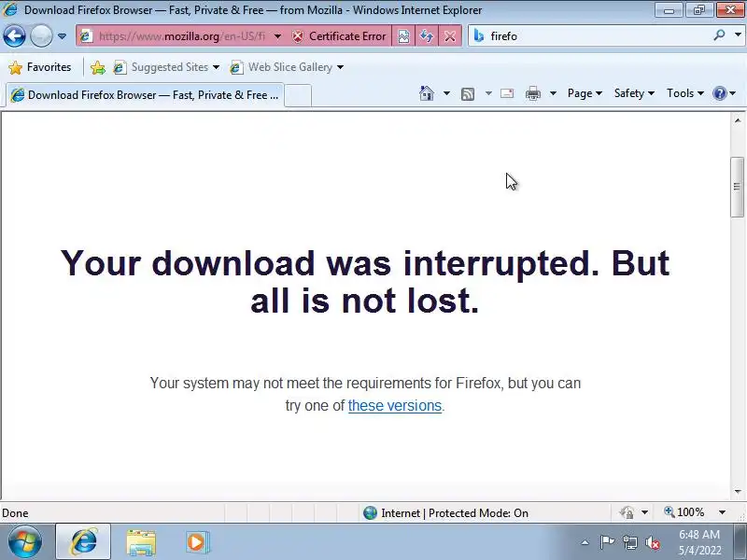Screen dimensions: 747x560
Task: Toggle Compatibility View icon in address bar
Action: 403,36
